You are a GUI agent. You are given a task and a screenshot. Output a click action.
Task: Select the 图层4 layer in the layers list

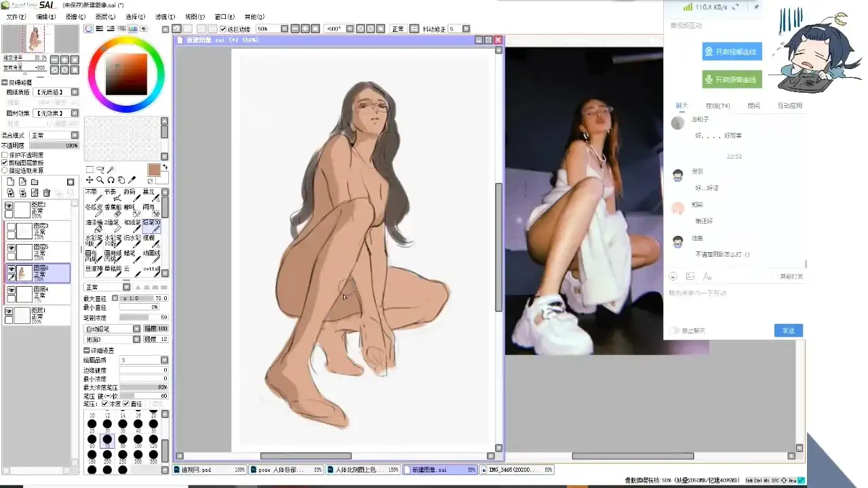point(37,293)
